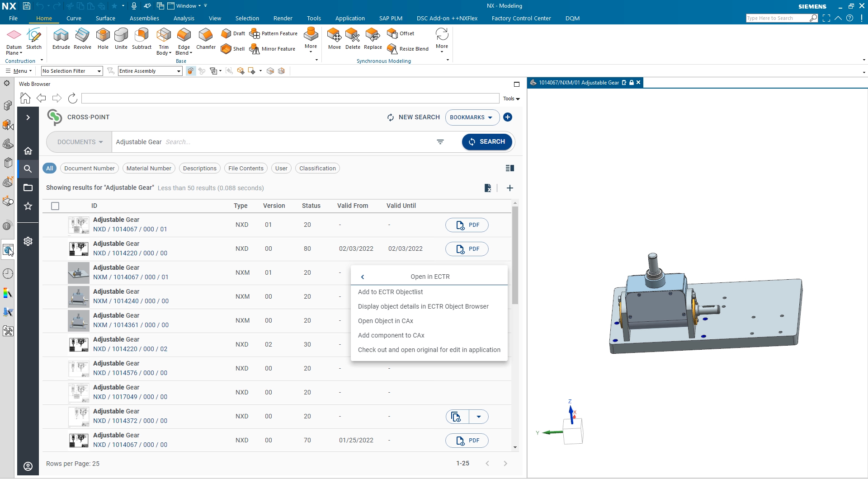Open browser Tools dropdown
Screen dimensions: 868x488
tap(511, 99)
